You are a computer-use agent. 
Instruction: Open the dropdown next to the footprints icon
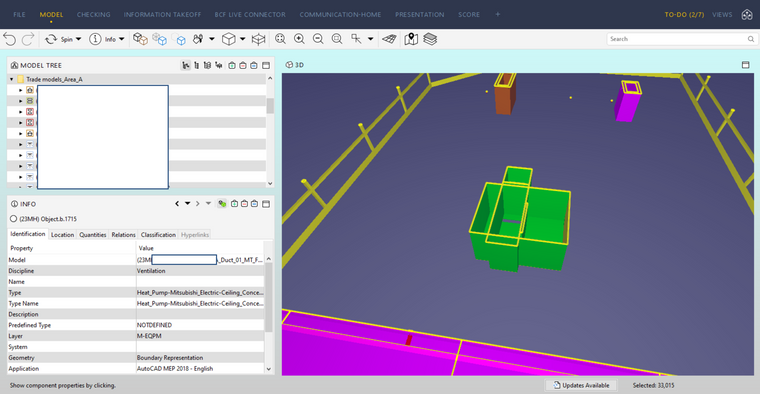pos(212,39)
